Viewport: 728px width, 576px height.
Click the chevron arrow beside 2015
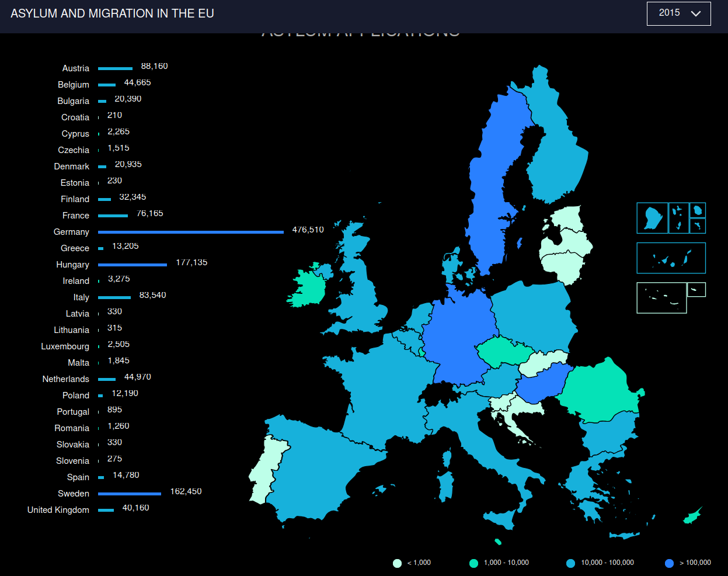tap(695, 13)
